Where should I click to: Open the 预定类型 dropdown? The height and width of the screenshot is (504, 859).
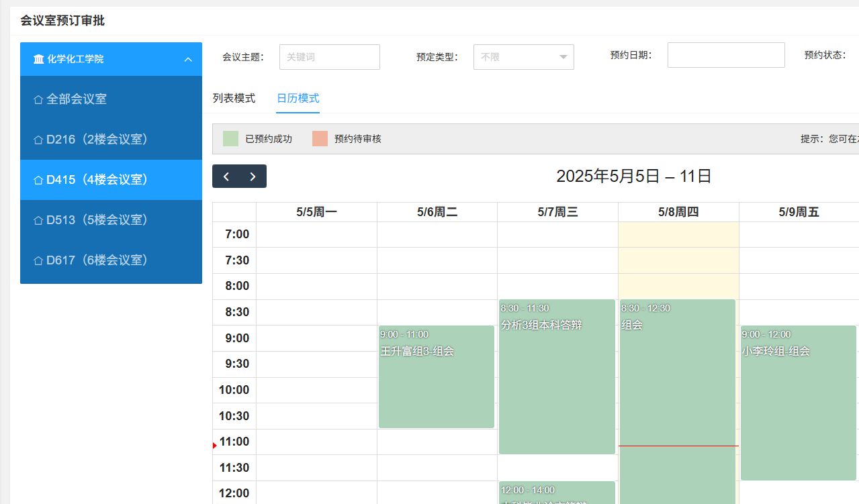523,57
